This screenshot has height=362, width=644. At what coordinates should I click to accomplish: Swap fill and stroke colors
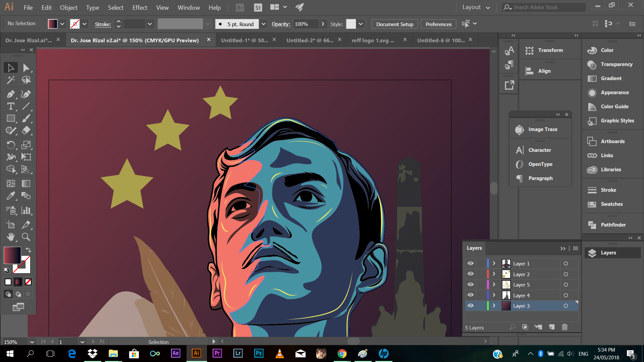29,250
